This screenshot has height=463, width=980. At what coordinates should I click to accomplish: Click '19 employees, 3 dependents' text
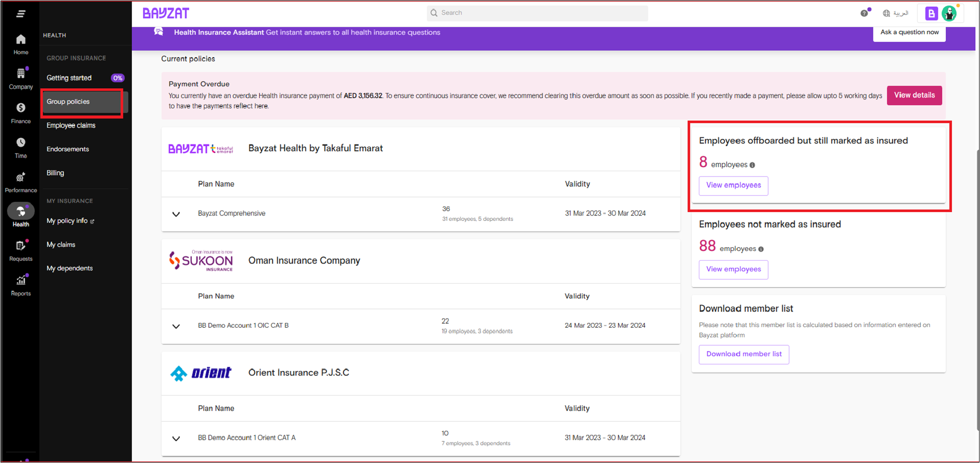click(x=477, y=331)
